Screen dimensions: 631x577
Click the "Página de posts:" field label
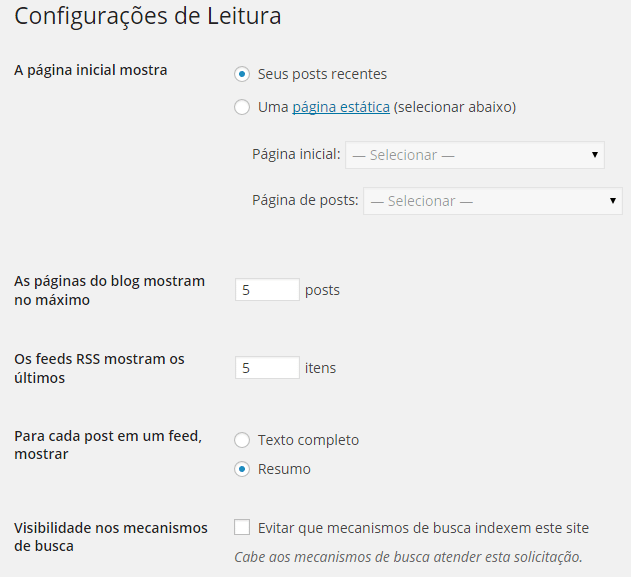(x=305, y=201)
